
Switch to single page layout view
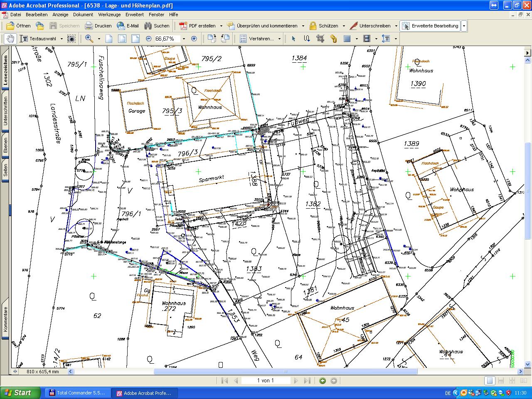point(490,381)
